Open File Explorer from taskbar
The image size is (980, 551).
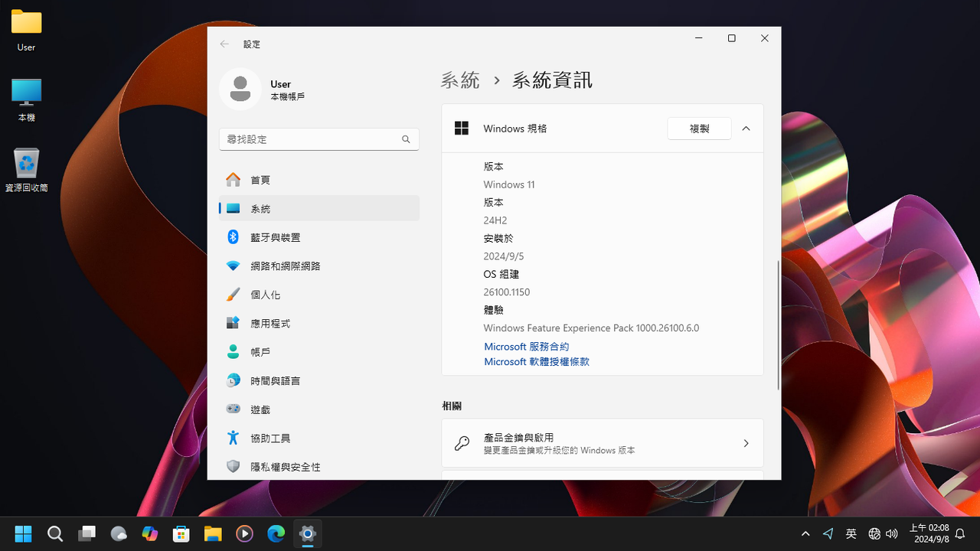tap(213, 533)
